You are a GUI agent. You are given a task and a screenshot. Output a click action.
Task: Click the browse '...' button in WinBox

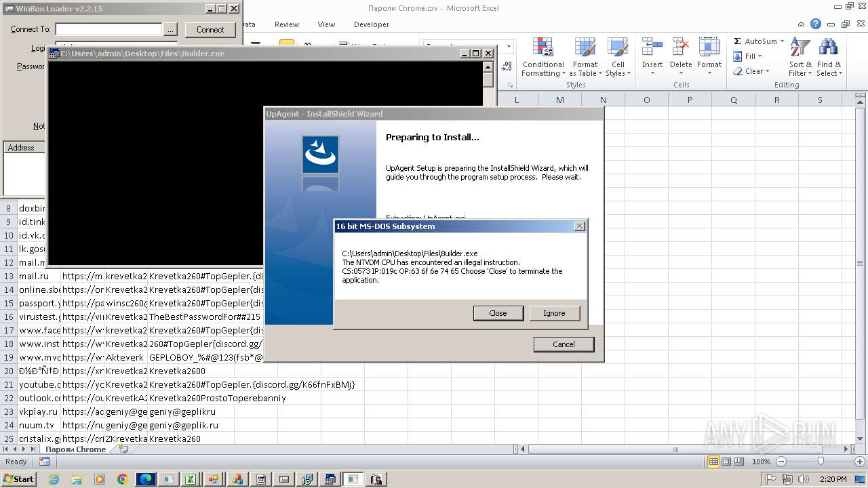(170, 30)
